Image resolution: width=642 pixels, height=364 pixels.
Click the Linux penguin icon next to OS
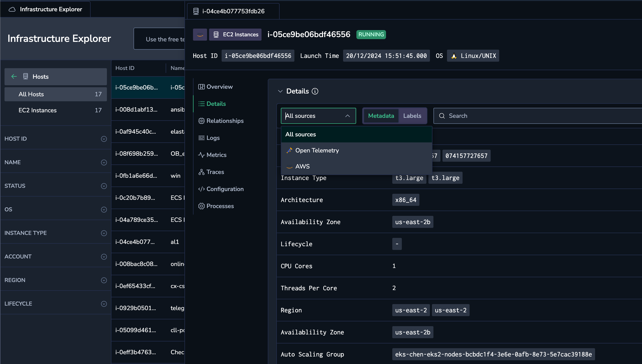click(454, 56)
